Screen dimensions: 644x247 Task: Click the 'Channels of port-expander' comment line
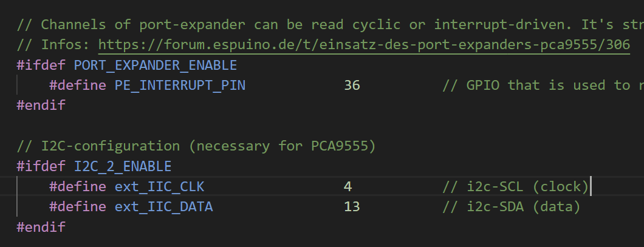pos(331,25)
